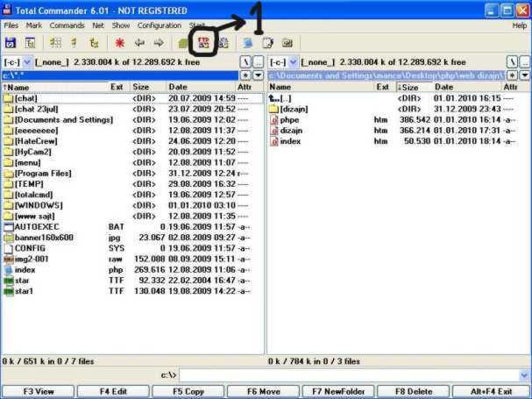Expand left panel directory history arrow
This screenshot has width=532, height=399.
click(x=259, y=75)
